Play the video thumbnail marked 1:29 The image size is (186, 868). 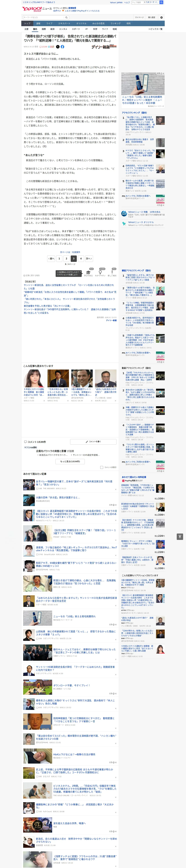pyautogui.click(x=160, y=376)
